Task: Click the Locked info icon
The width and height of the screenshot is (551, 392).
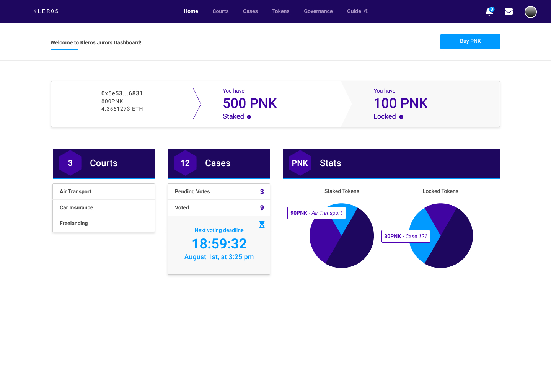Action: click(x=401, y=117)
